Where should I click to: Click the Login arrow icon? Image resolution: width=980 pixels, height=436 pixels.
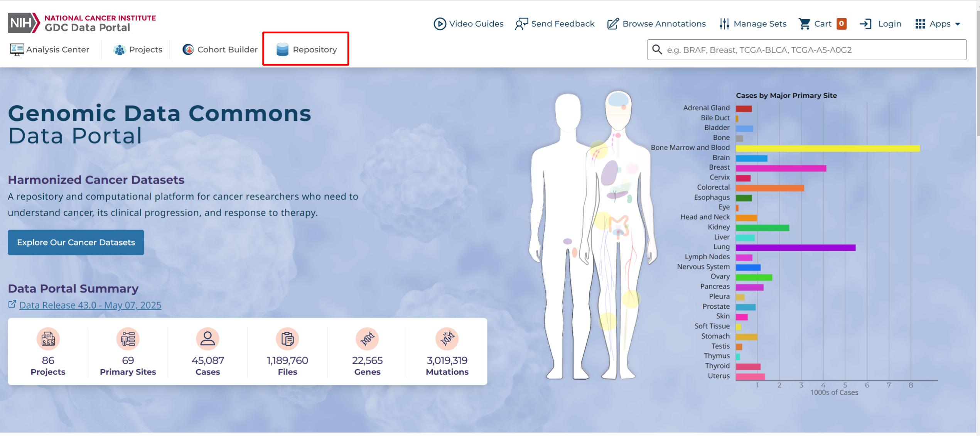coord(865,24)
